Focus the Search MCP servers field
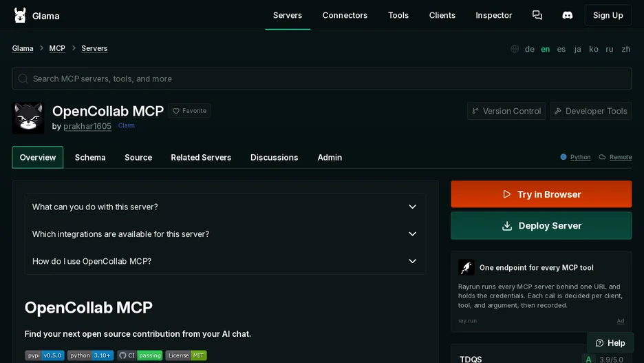 321,79
